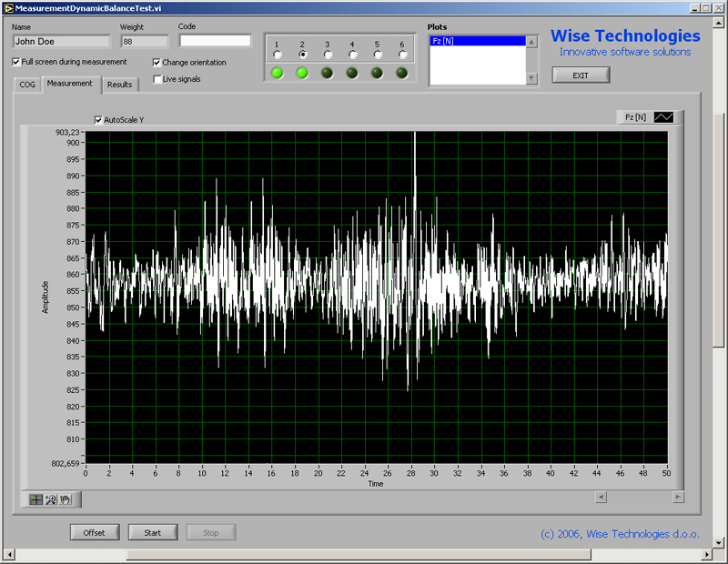Select radio button 1
728x564 pixels.
[x=278, y=55]
